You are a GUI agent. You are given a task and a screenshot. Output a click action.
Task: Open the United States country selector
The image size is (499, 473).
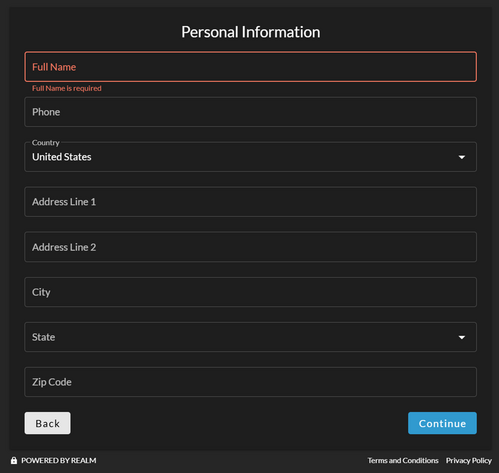[x=250, y=157]
